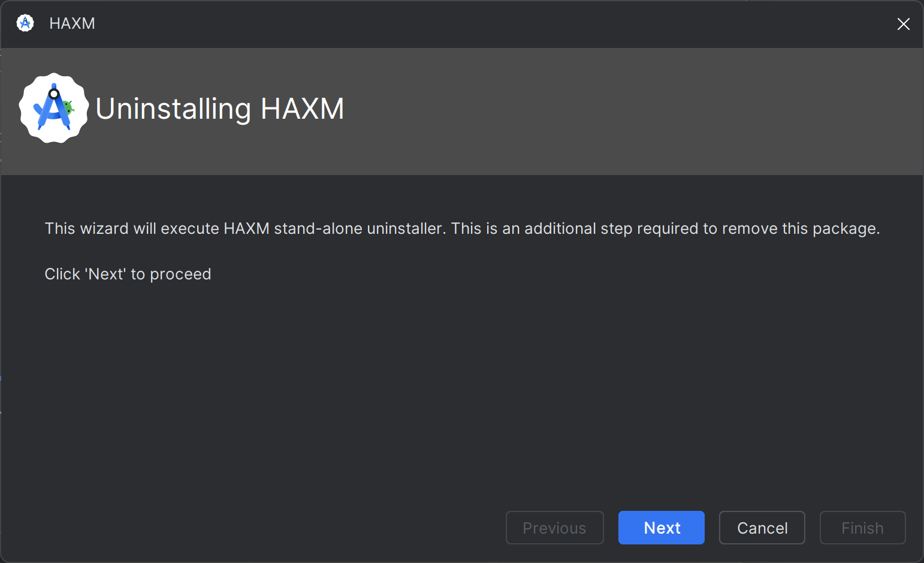This screenshot has height=563, width=924.
Task: Click the 'Uninstalling HAXM' heading
Action: pyautogui.click(x=220, y=109)
